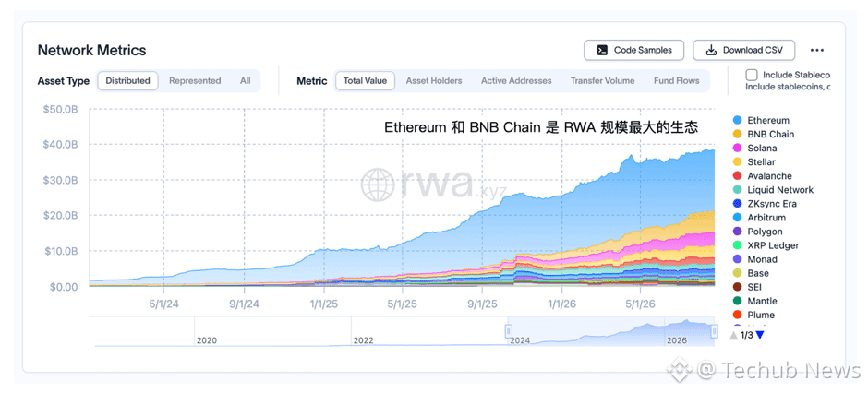Click the Avalanche legend label
Screen dimensions: 868x393
[x=769, y=176]
